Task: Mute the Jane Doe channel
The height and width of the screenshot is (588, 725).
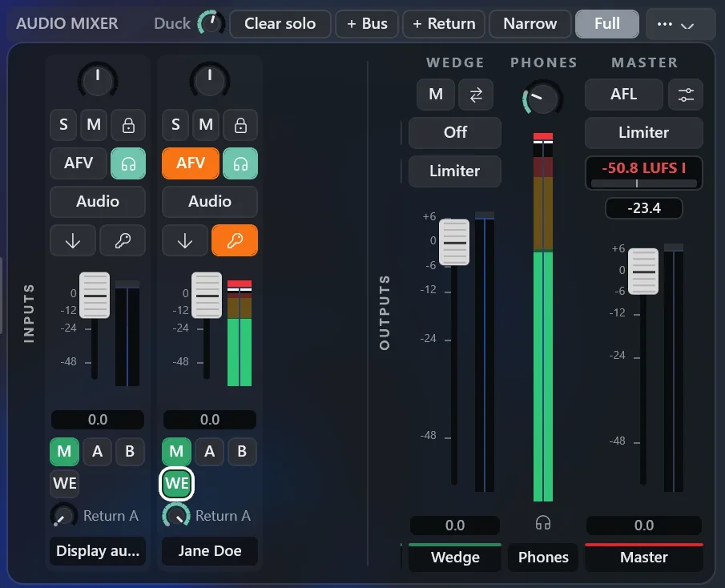Action: 206,125
